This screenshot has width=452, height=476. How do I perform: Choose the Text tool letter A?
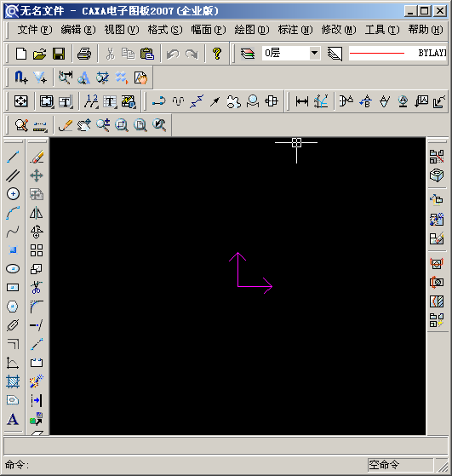(13, 419)
